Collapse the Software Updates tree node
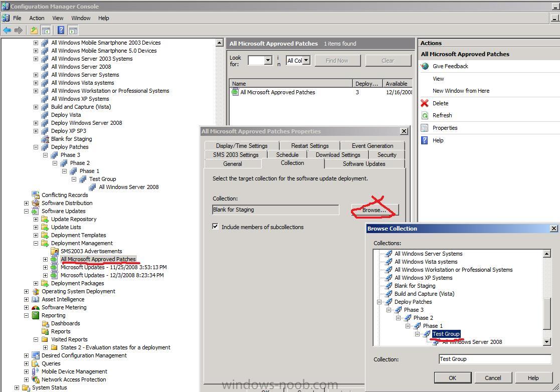This screenshot has height=392, width=560. (x=26, y=212)
